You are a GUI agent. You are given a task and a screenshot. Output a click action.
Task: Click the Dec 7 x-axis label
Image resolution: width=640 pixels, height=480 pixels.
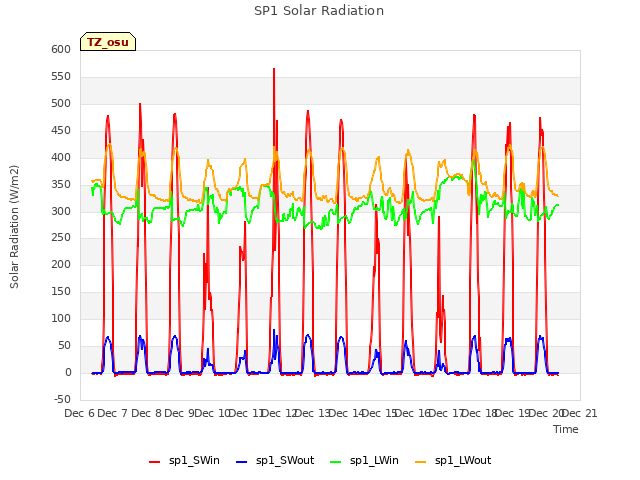tap(113, 413)
